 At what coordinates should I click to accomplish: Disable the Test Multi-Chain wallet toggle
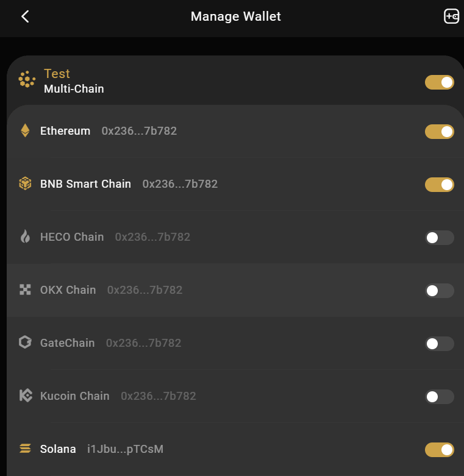click(439, 82)
